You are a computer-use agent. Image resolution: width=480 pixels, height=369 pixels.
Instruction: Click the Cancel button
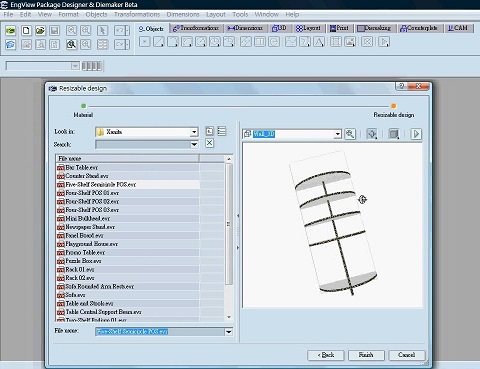click(407, 355)
